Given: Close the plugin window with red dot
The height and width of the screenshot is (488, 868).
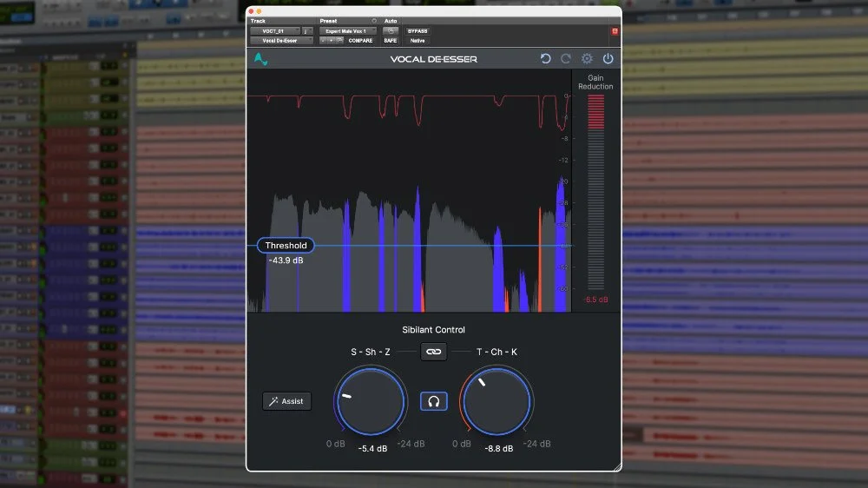Looking at the screenshot, I should 251,11.
